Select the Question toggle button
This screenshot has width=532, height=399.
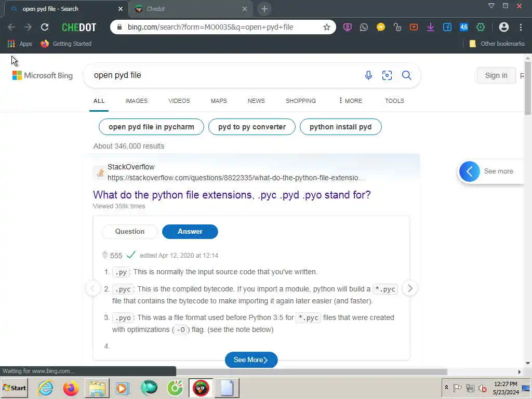pyautogui.click(x=129, y=231)
